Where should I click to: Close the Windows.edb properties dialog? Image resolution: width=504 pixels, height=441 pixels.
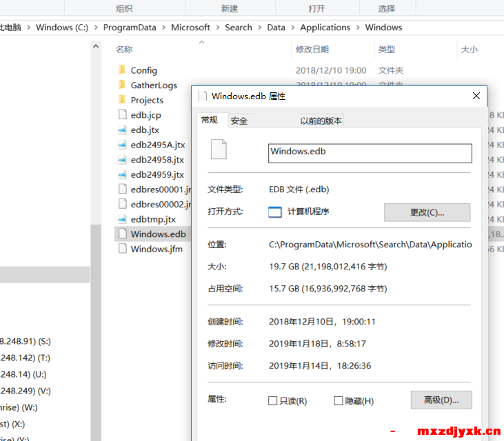pyautogui.click(x=476, y=96)
